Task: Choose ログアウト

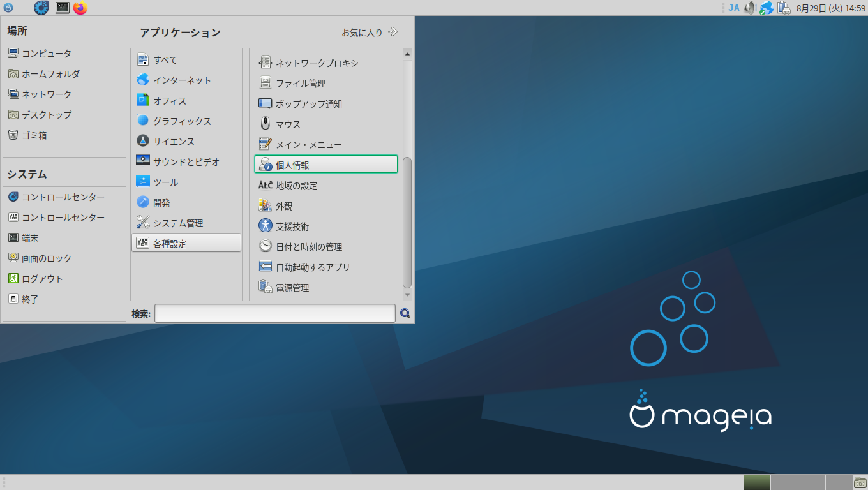Action: click(x=64, y=279)
